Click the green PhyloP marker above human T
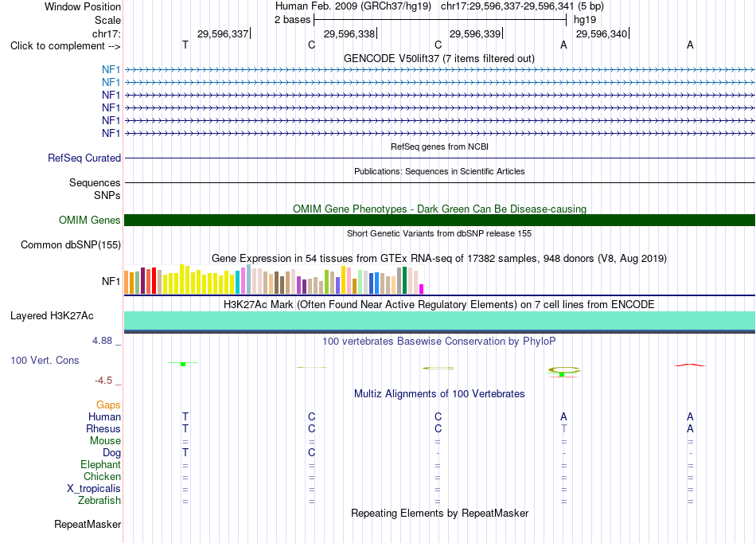Image resolution: width=756 pixels, height=543 pixels. tap(183, 364)
